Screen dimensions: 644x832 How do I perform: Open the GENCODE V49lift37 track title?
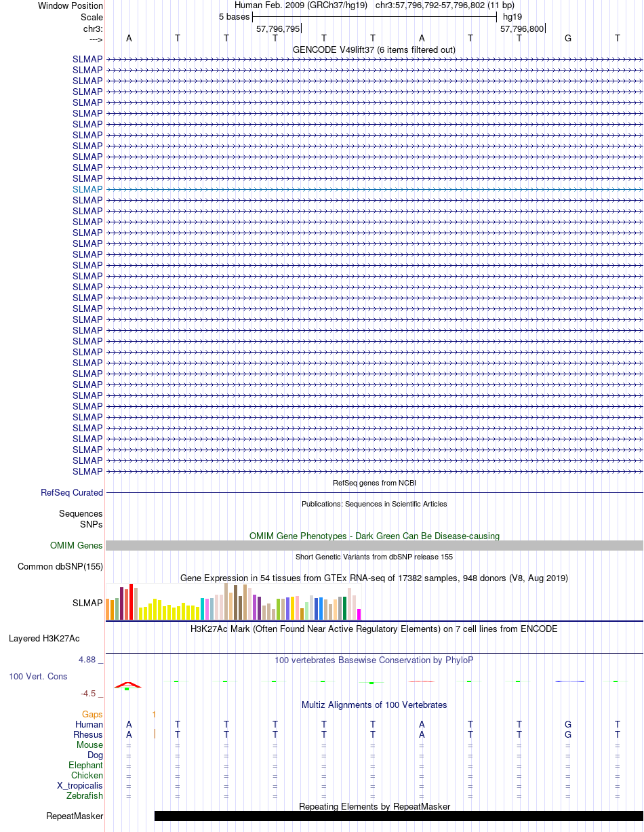pyautogui.click(x=374, y=49)
